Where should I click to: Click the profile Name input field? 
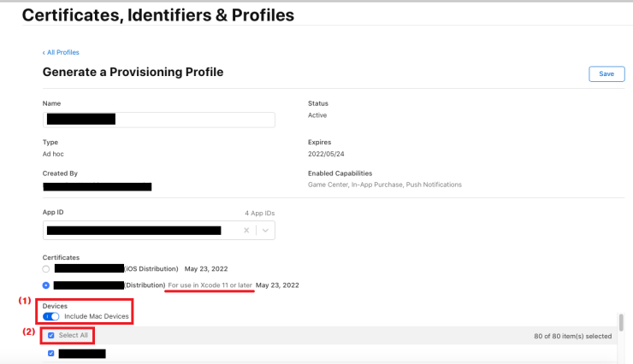(x=158, y=120)
